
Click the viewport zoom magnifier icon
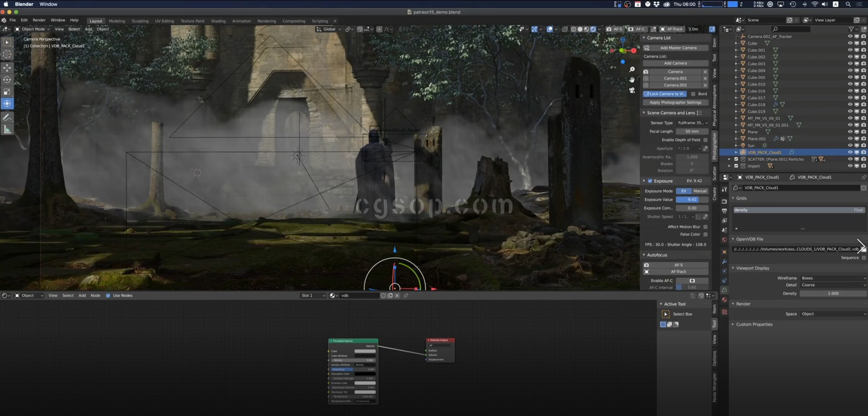[632, 69]
